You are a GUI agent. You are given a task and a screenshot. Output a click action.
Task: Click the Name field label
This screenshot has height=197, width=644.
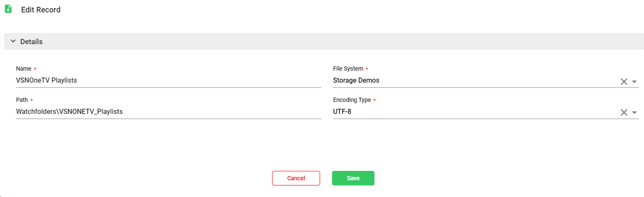pyautogui.click(x=24, y=69)
